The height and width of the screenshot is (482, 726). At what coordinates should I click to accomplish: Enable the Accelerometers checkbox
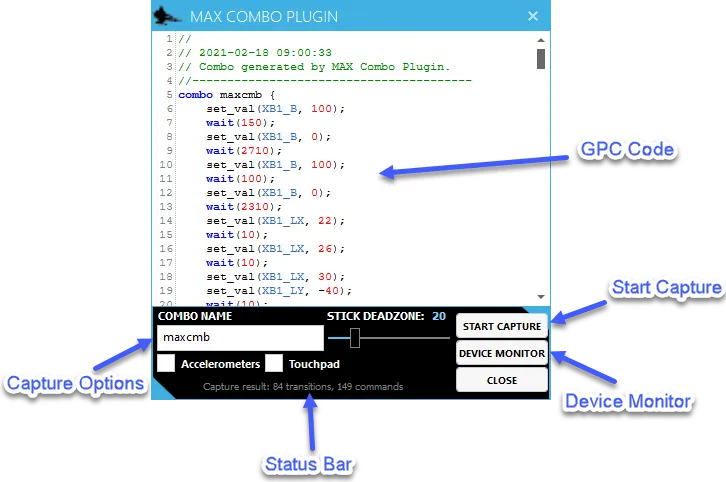pos(167,364)
